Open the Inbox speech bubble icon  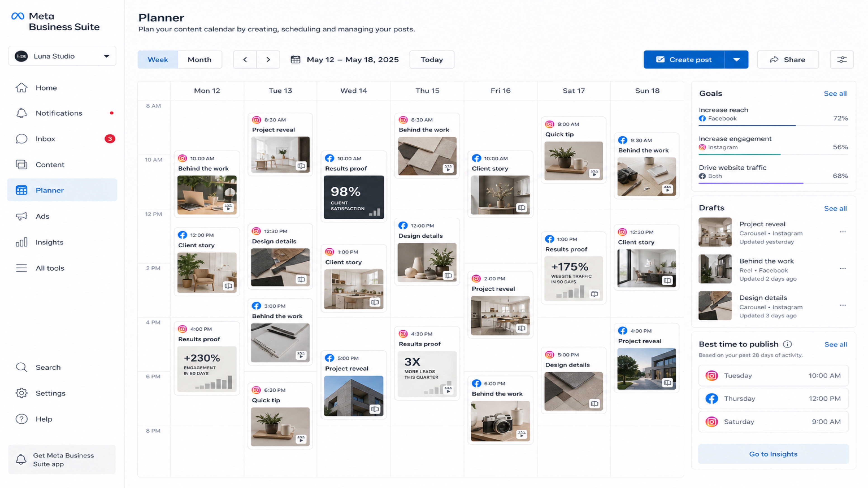coord(21,139)
